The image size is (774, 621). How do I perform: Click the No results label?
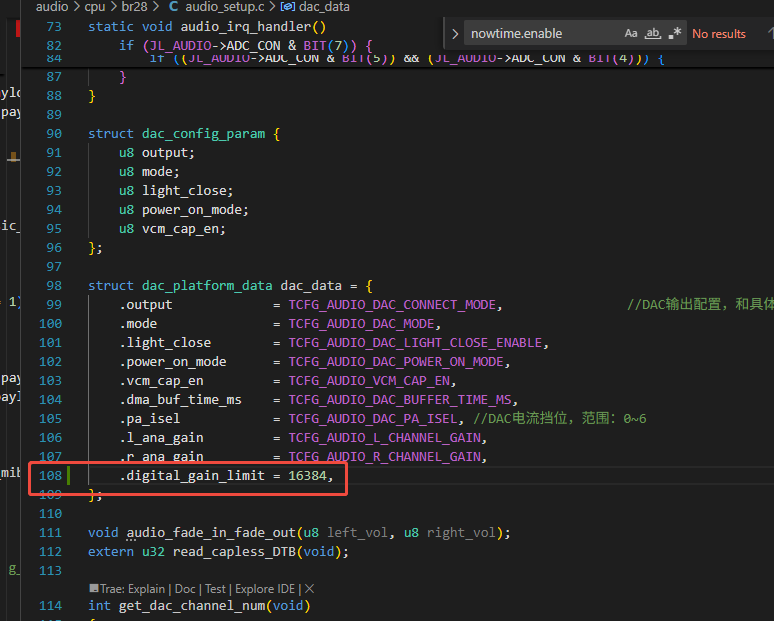coord(719,34)
